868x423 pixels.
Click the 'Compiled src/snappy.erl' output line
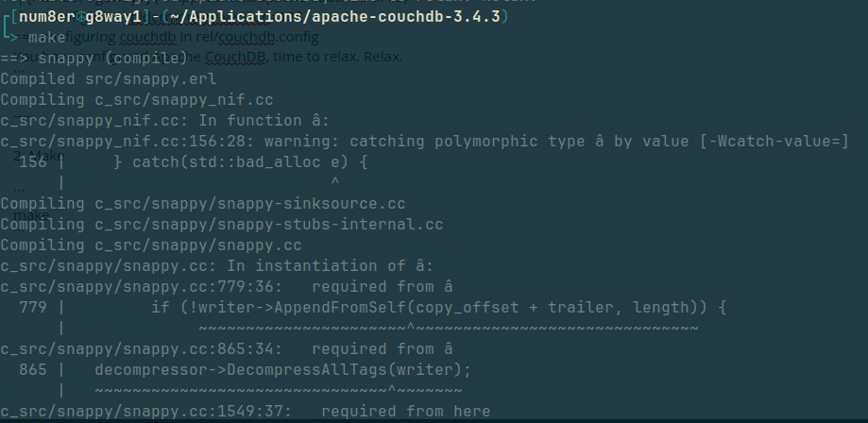[x=108, y=79]
